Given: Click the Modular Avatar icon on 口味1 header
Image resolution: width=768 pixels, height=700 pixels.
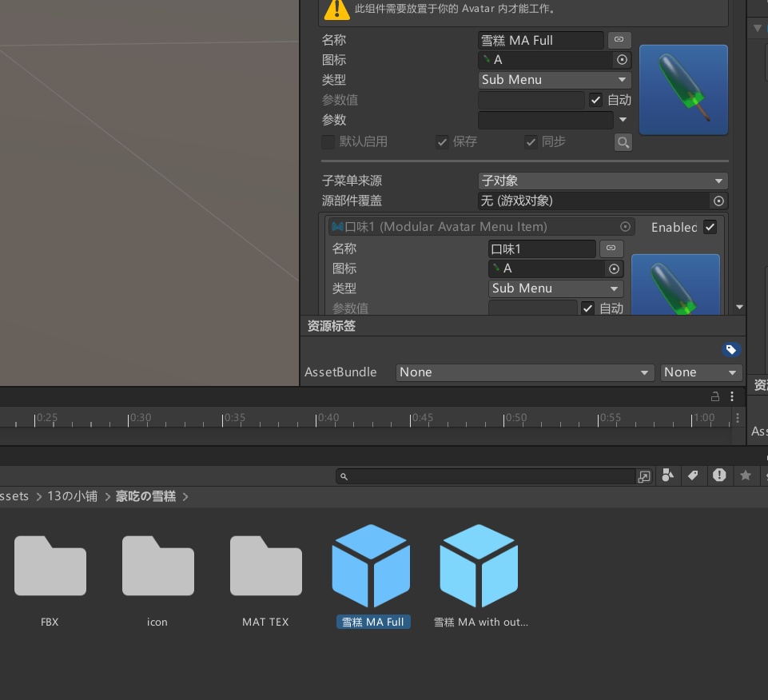Looking at the screenshot, I should 337,226.
